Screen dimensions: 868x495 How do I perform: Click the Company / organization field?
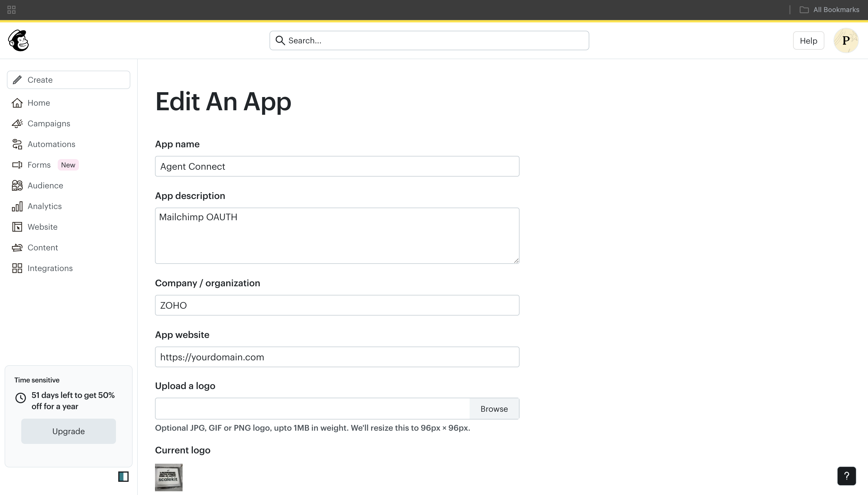(337, 305)
